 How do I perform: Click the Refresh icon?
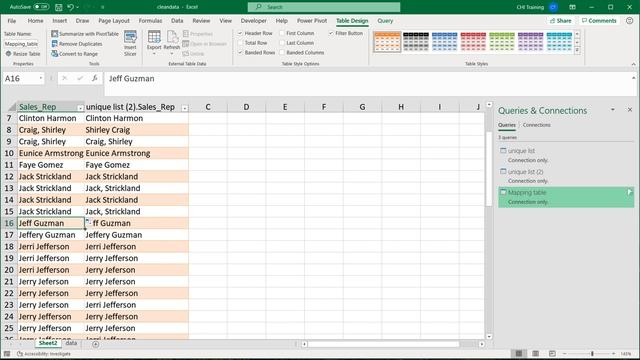[172, 37]
